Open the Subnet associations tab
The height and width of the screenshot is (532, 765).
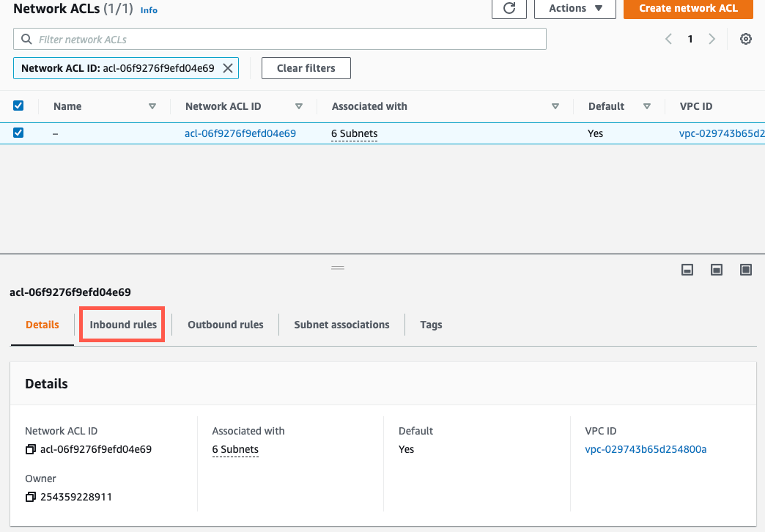point(341,325)
